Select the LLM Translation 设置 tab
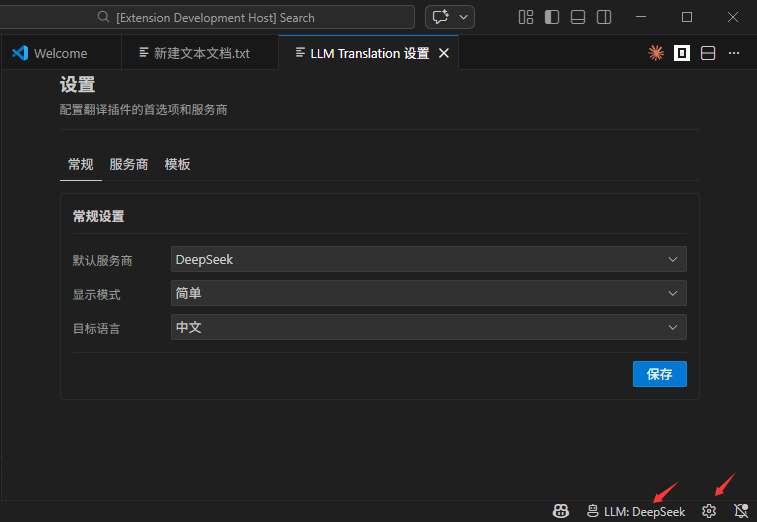This screenshot has height=522, width=757. click(x=369, y=53)
